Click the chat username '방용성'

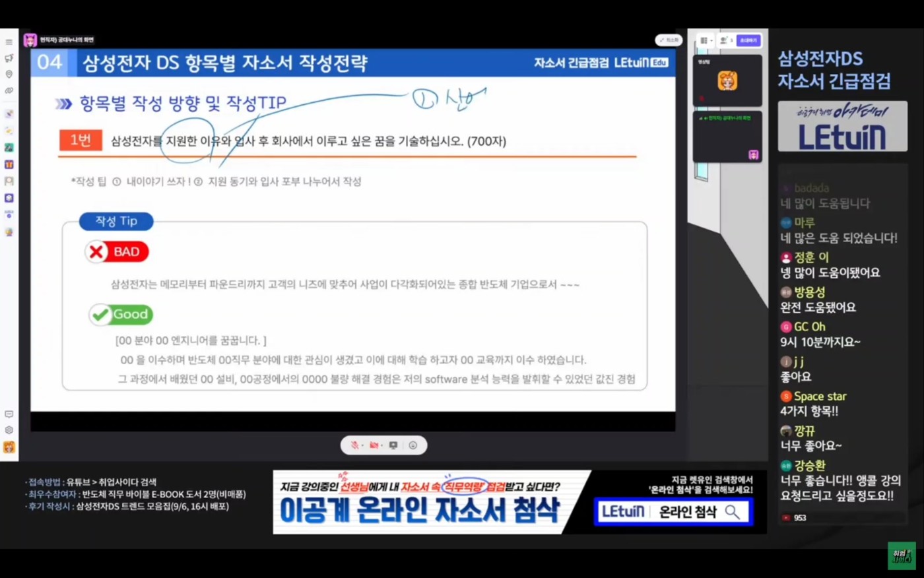(810, 292)
